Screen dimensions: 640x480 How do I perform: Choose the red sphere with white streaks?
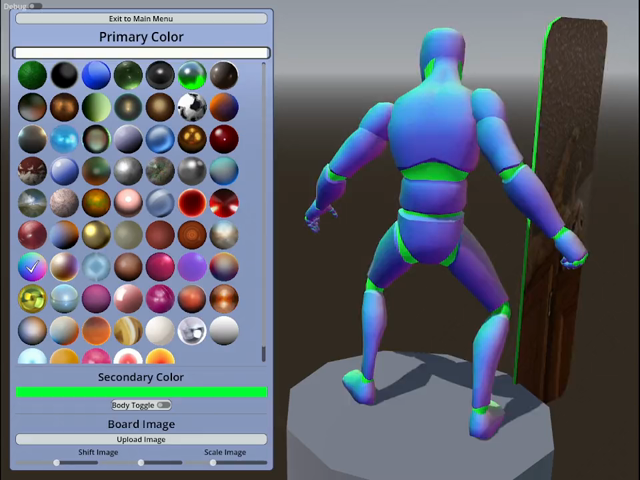(224, 203)
